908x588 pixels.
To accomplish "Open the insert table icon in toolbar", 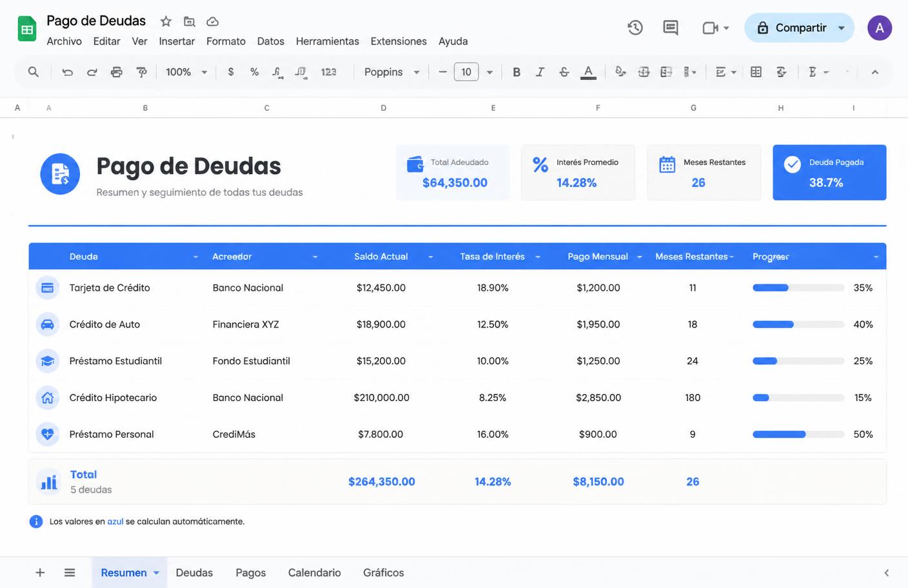I will click(x=756, y=72).
